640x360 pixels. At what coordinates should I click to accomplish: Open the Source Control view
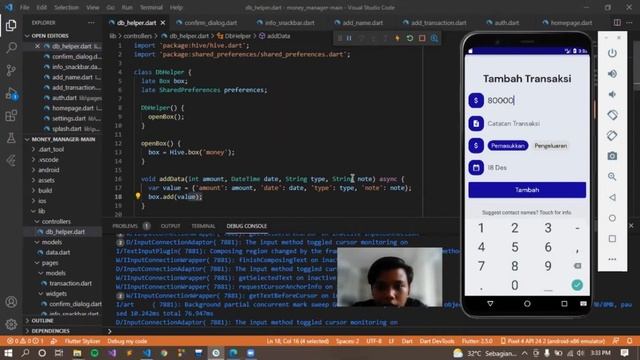[x=11, y=70]
